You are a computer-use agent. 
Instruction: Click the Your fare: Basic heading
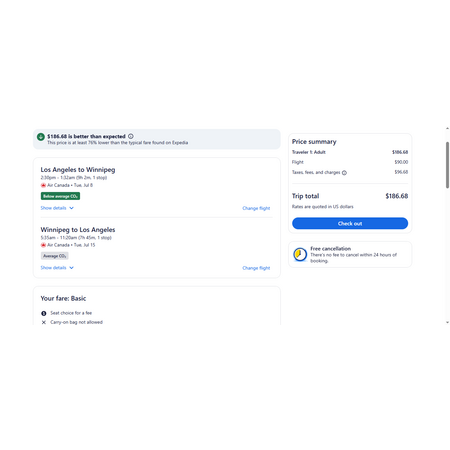(x=63, y=298)
